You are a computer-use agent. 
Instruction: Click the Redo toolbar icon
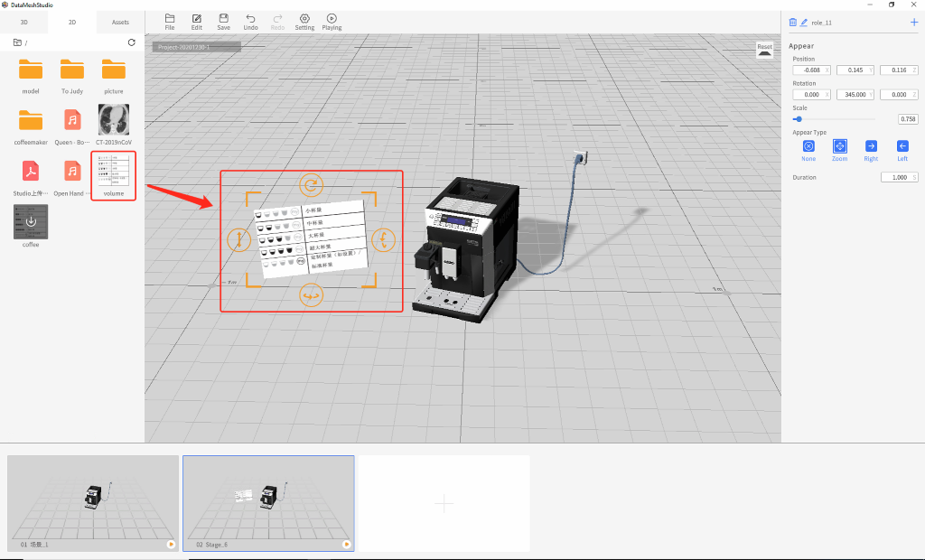[277, 22]
